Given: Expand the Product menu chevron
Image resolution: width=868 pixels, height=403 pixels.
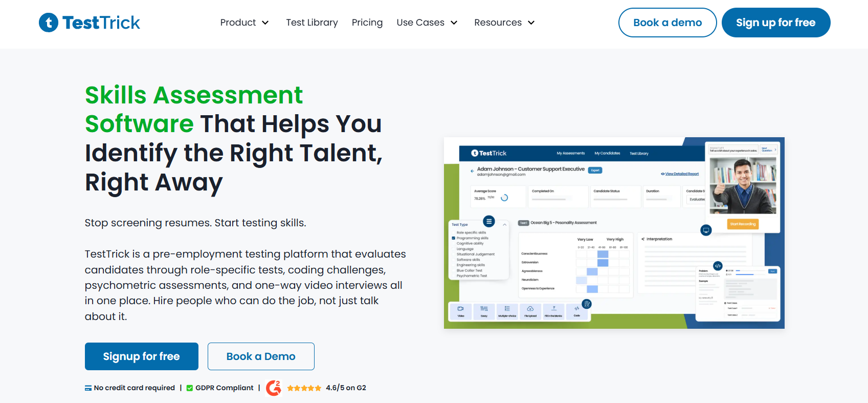Looking at the screenshot, I should (x=265, y=23).
